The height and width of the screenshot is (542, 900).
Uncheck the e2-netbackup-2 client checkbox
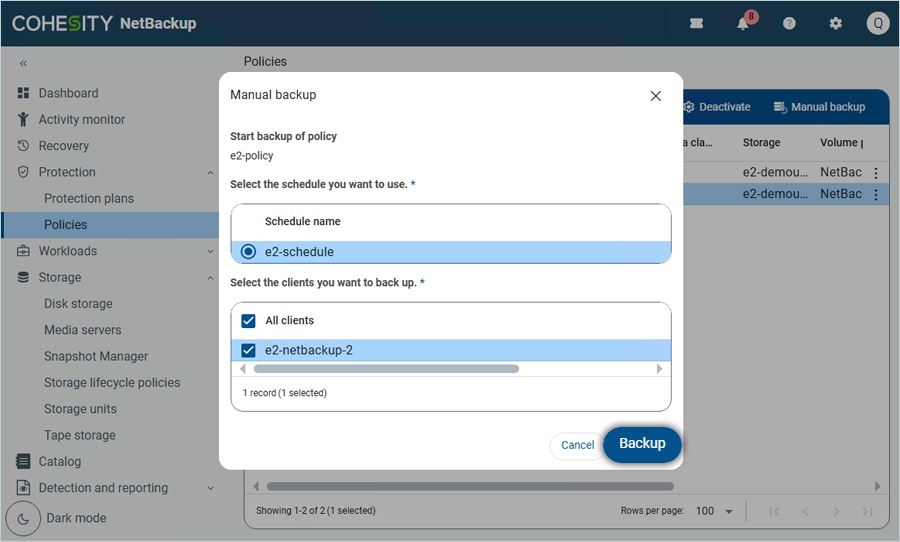click(x=248, y=350)
